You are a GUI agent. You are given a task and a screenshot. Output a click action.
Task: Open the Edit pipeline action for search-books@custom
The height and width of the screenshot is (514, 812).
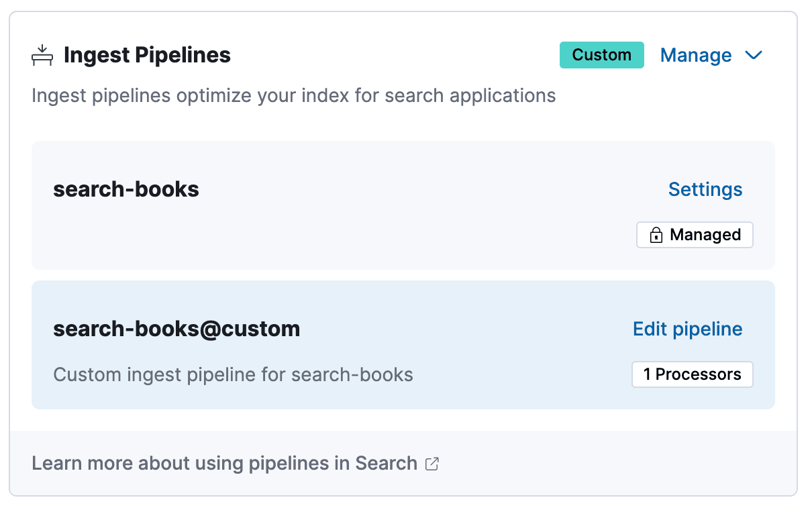tap(687, 329)
